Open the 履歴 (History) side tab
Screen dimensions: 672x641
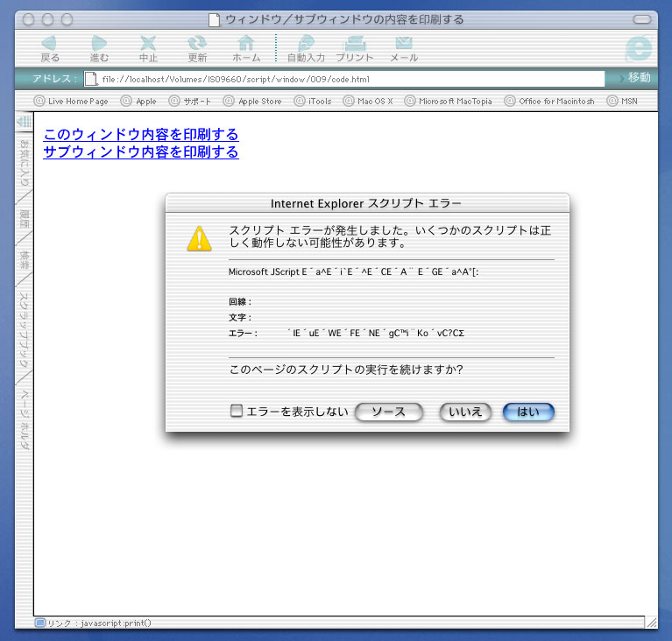click(x=25, y=219)
